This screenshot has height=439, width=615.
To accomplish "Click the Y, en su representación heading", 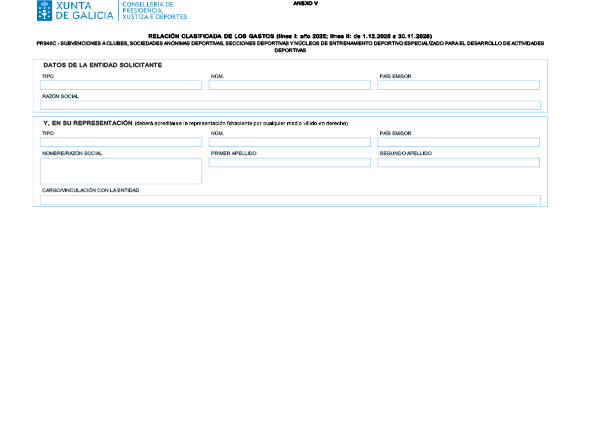I will [x=88, y=123].
